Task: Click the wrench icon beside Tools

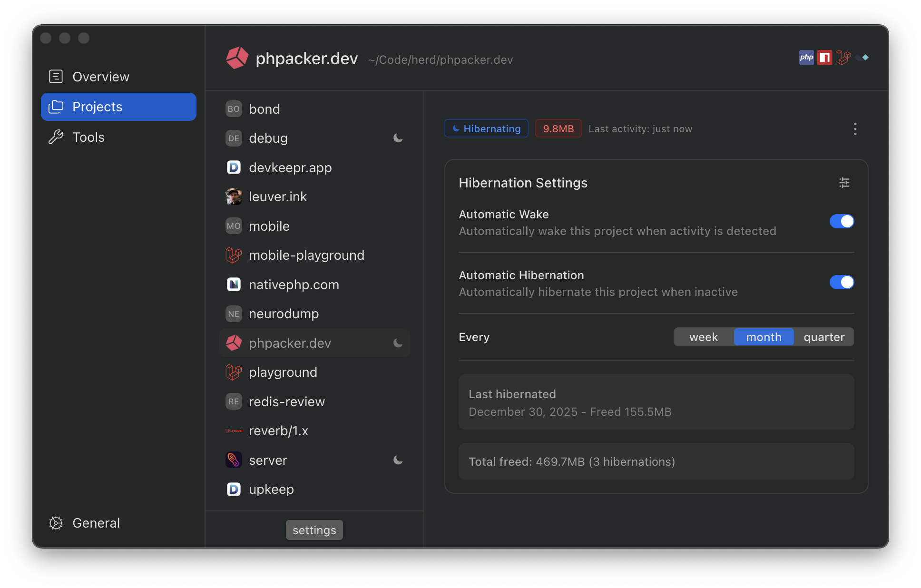Action: pos(56,137)
